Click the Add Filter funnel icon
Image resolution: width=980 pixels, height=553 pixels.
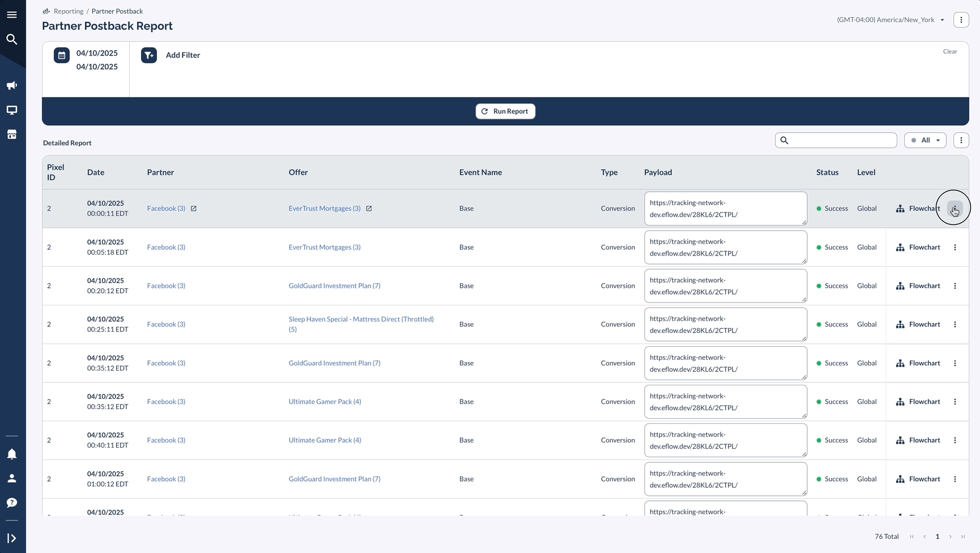(149, 55)
